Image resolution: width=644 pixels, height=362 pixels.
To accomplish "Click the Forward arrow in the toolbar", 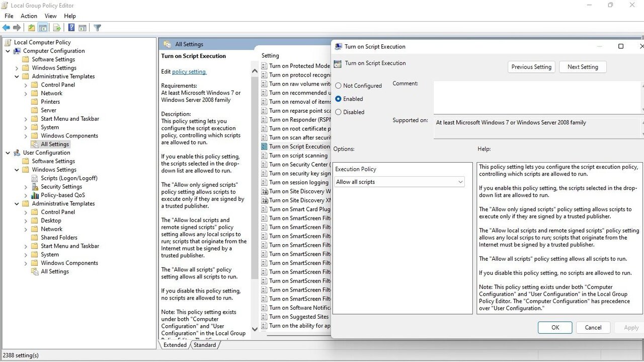I will click(17, 28).
